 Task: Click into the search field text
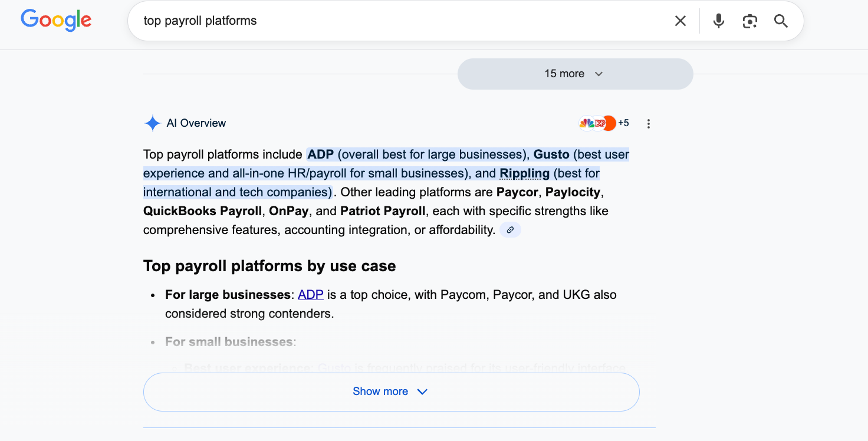tap(200, 21)
